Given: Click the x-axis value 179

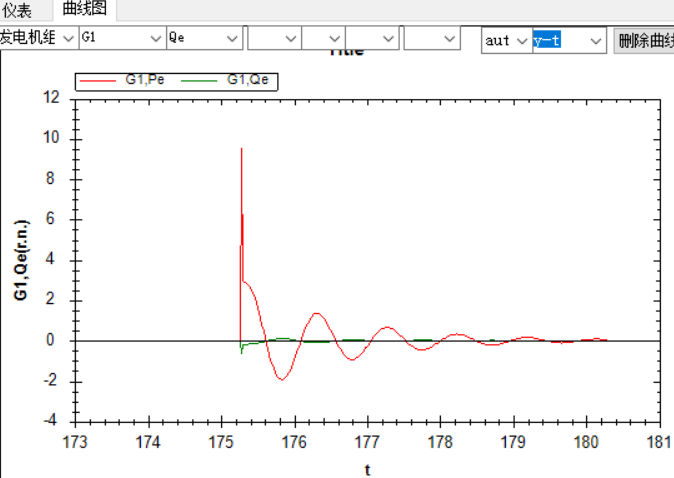Looking at the screenshot, I should tap(514, 442).
